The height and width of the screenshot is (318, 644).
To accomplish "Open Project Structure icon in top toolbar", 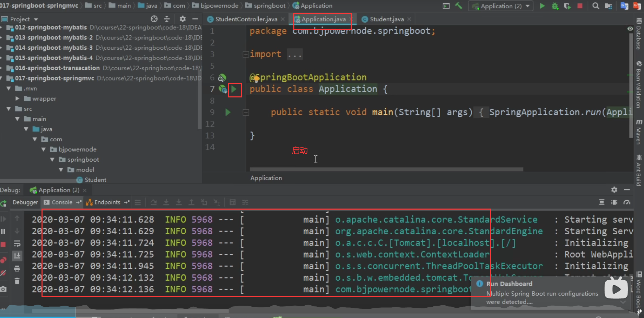I will [608, 6].
